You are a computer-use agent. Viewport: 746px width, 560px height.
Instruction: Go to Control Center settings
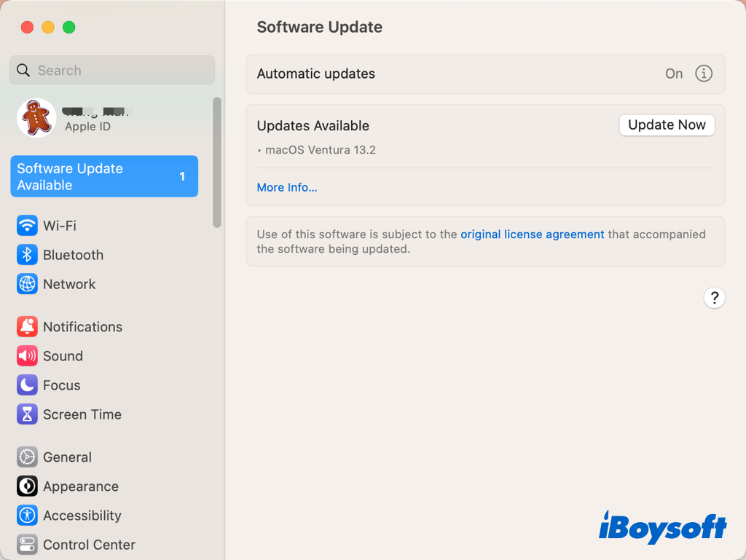[88, 545]
